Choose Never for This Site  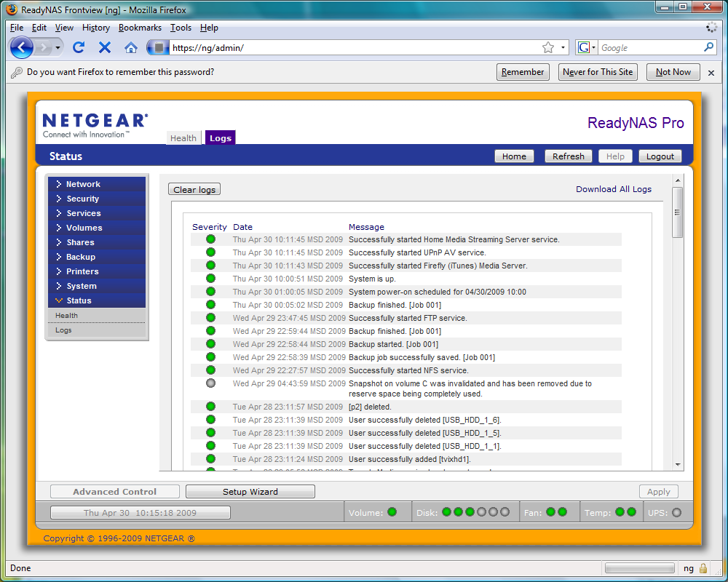point(598,72)
